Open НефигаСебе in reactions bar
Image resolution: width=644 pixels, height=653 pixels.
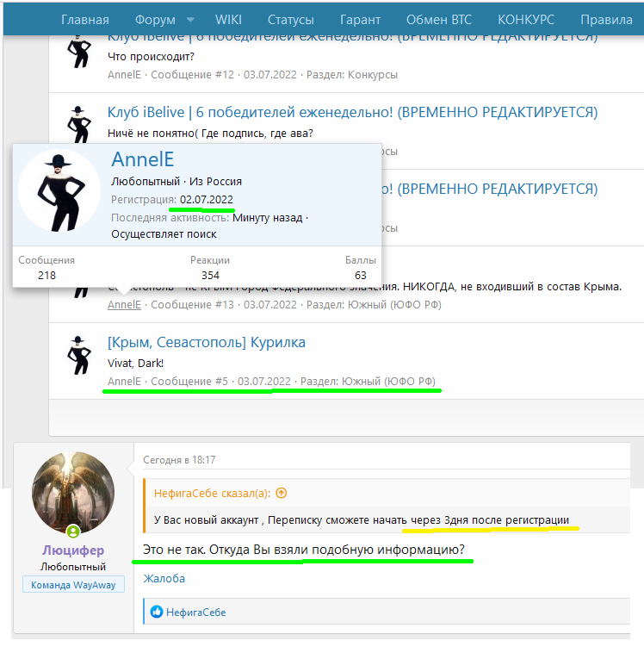pos(196,613)
